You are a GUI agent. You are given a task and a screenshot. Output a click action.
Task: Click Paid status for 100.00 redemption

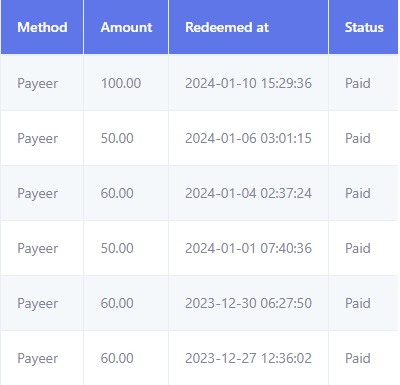click(358, 83)
